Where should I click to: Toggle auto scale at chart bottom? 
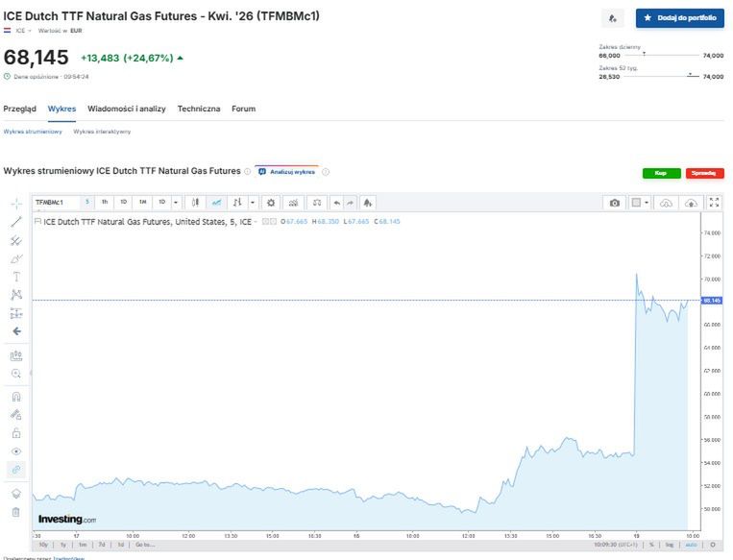point(691,545)
